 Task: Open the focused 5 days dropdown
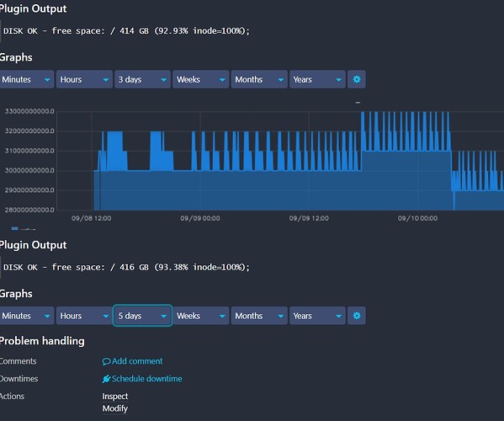tap(142, 316)
